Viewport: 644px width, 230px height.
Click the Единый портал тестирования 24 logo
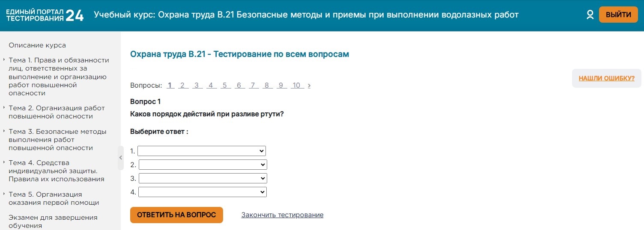[45, 15]
